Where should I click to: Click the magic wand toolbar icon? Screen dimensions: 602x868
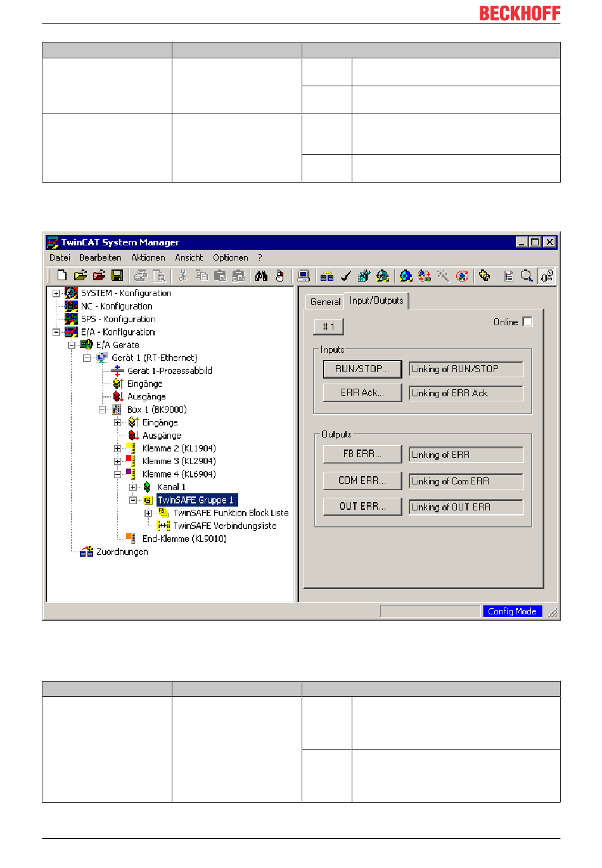point(443,275)
